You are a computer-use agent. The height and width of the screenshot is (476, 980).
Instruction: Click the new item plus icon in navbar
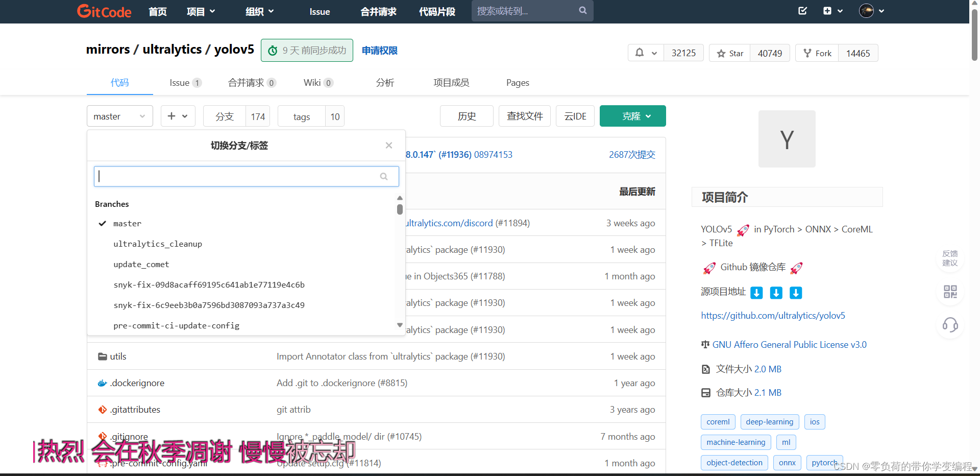[x=827, y=11]
